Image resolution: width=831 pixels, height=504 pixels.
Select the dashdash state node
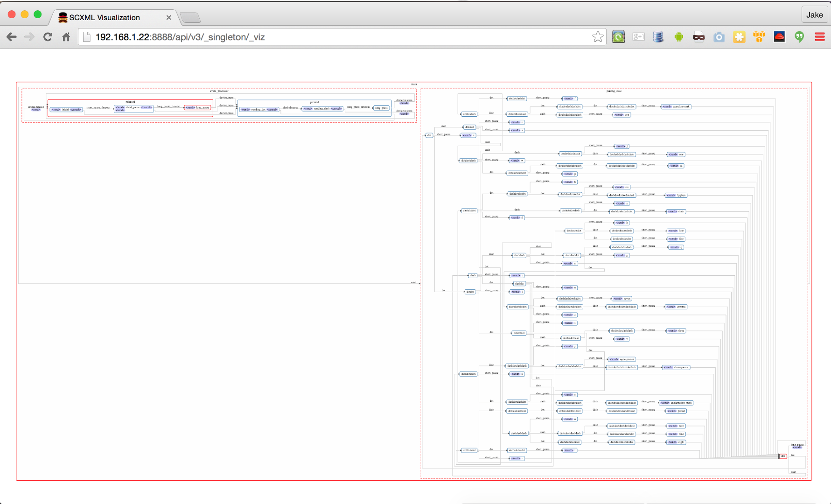click(519, 255)
